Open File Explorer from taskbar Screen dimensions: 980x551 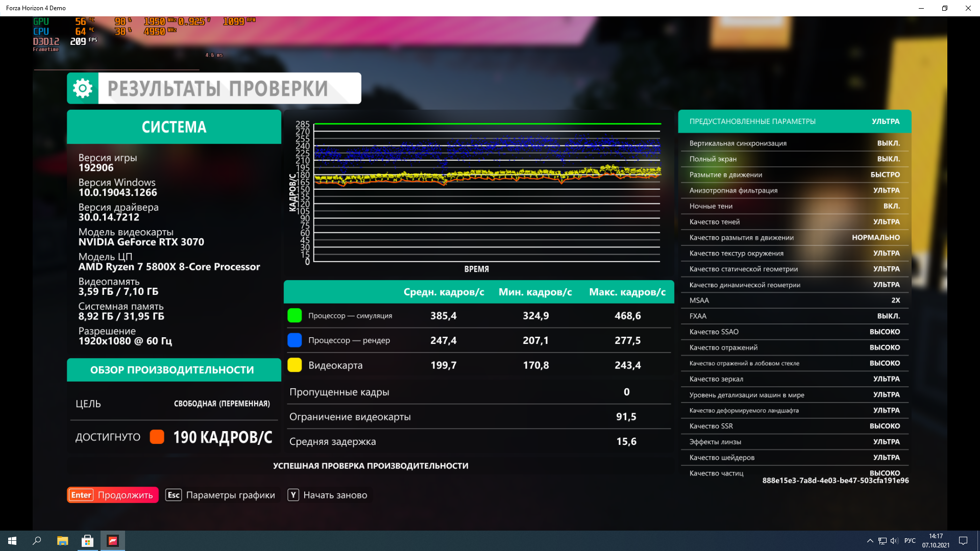pyautogui.click(x=62, y=541)
